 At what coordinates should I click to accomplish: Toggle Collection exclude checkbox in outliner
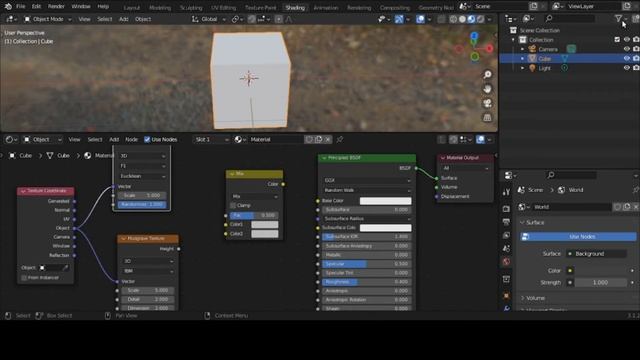(x=617, y=40)
